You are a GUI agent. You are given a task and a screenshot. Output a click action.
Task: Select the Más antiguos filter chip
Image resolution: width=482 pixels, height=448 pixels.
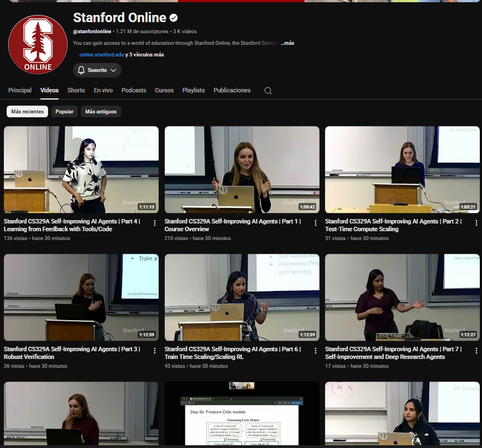click(101, 112)
